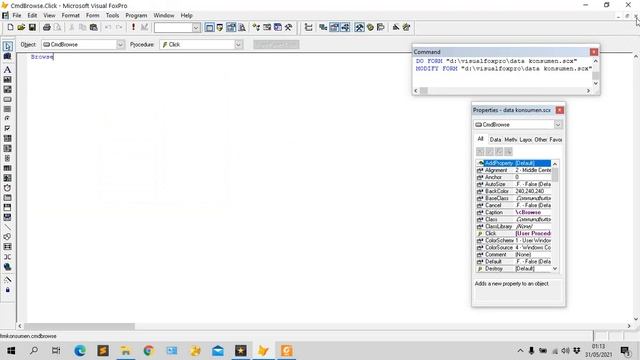This screenshot has width=640, height=360.
Task: Open the Window menu
Action: point(164,16)
